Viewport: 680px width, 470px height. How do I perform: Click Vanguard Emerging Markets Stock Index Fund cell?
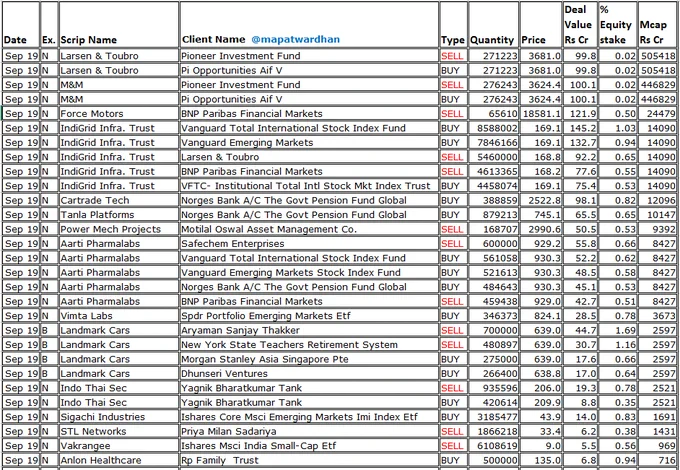pos(309,272)
